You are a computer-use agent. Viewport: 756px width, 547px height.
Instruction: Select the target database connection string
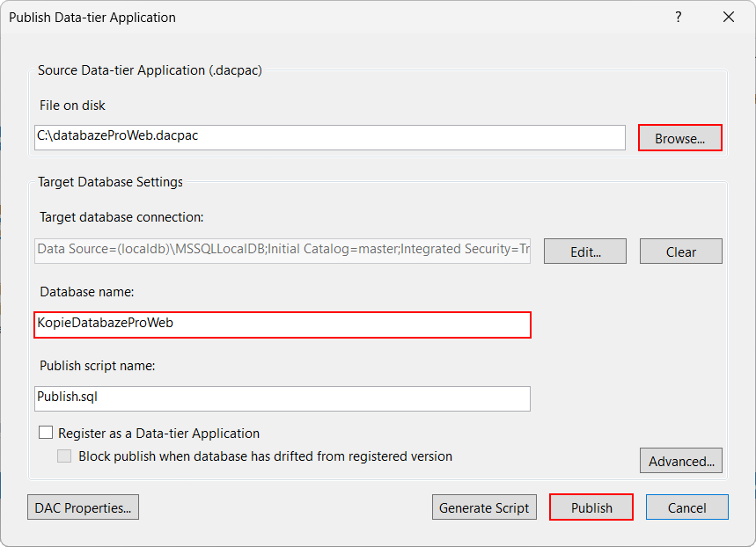282,250
